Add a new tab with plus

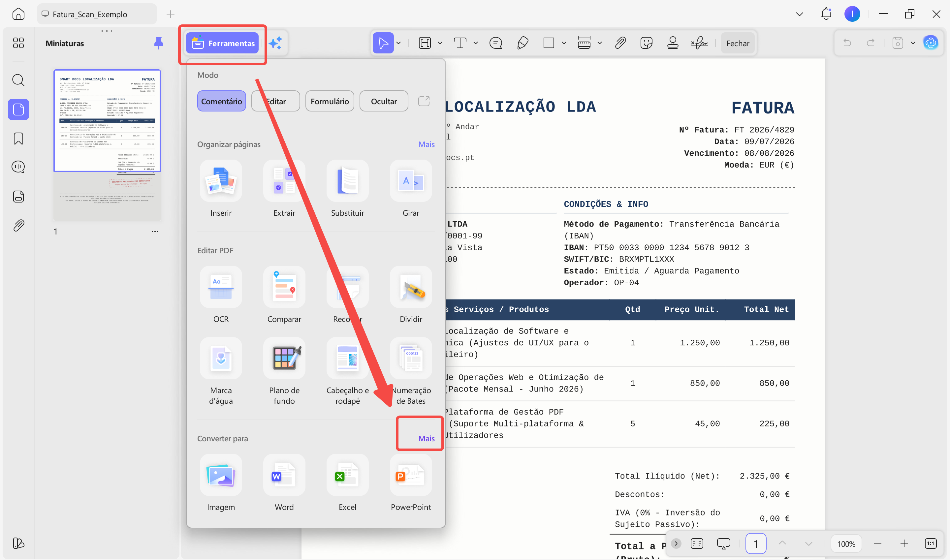(171, 14)
